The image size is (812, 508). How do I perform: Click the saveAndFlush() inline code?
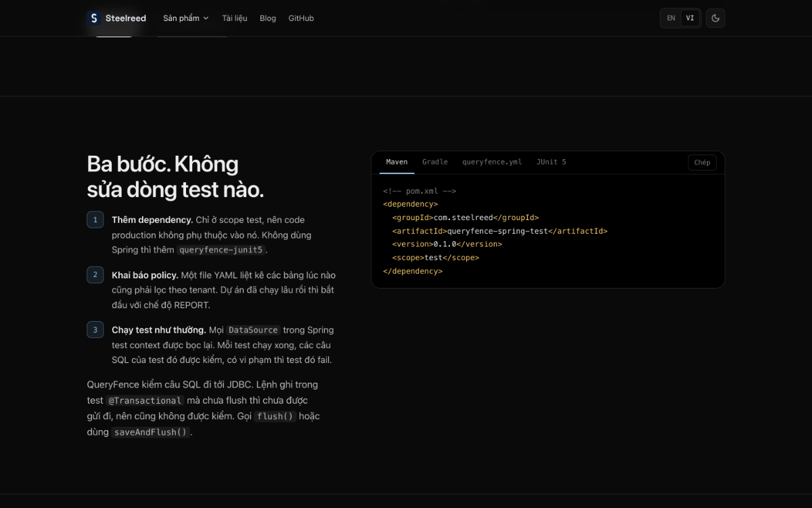(x=150, y=432)
